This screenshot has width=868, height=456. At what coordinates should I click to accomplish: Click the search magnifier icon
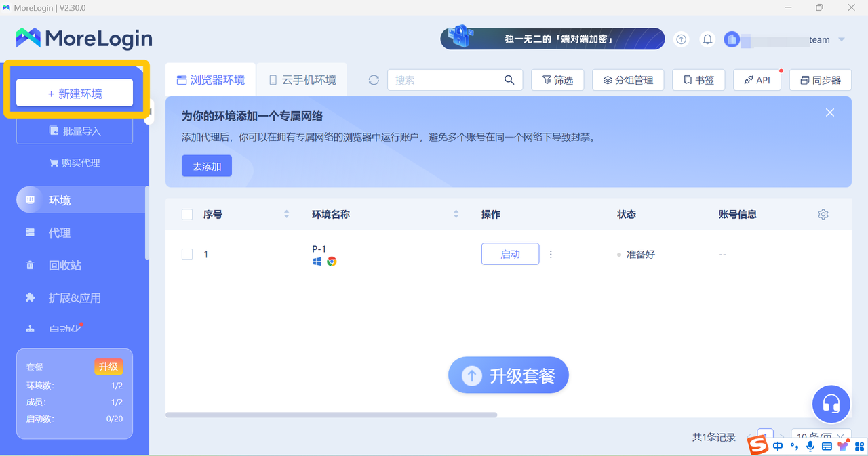(x=509, y=80)
